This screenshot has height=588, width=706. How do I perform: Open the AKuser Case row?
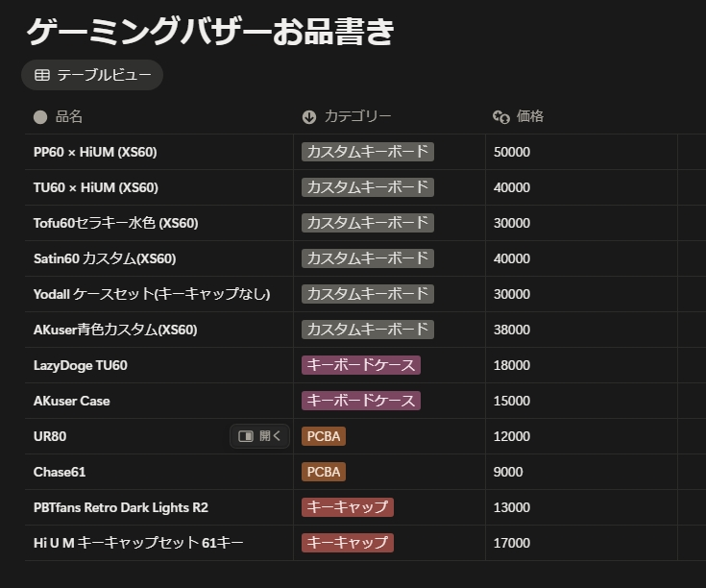tap(72, 402)
